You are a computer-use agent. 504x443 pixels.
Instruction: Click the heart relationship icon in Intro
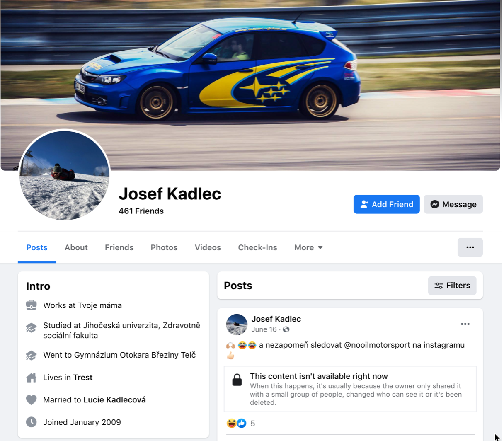(31, 400)
